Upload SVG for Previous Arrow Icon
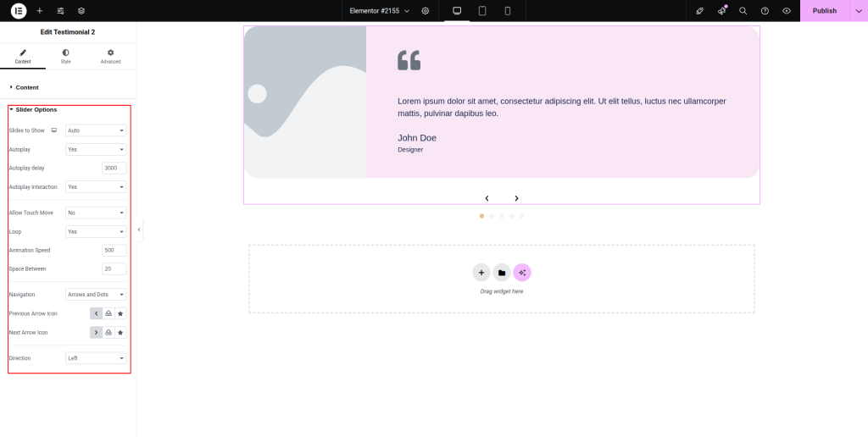The height and width of the screenshot is (437, 868). tap(108, 313)
